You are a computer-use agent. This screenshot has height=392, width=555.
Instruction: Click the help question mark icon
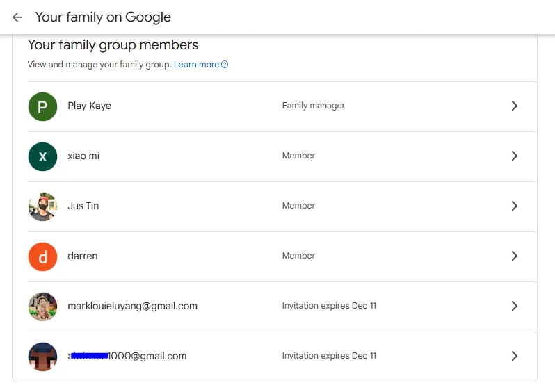[x=225, y=65]
